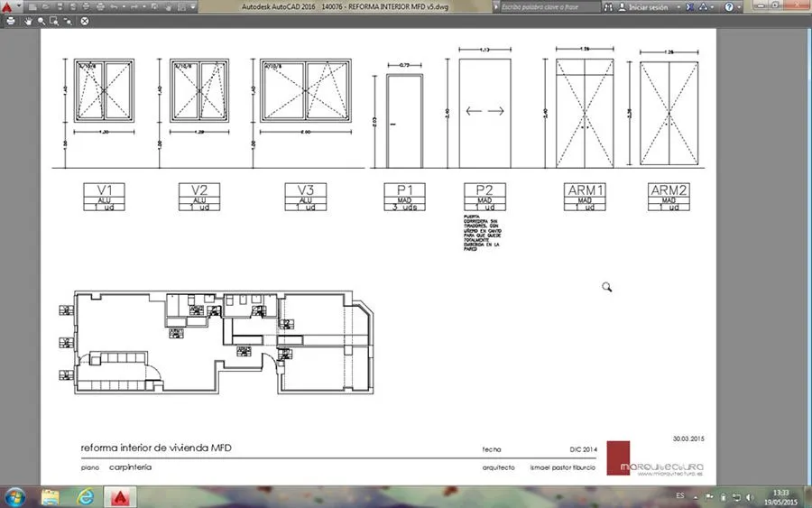
Task: Click the Plot printer icon in quick access toolbar
Action: [100, 6]
